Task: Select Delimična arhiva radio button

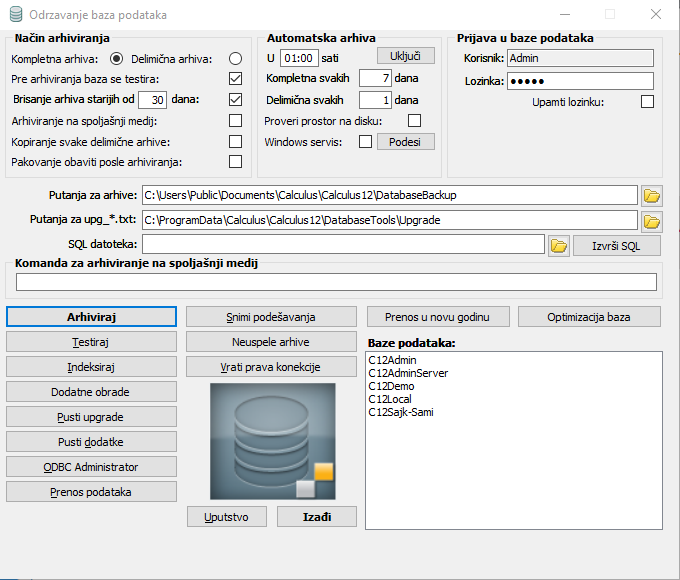Action: pos(235,59)
